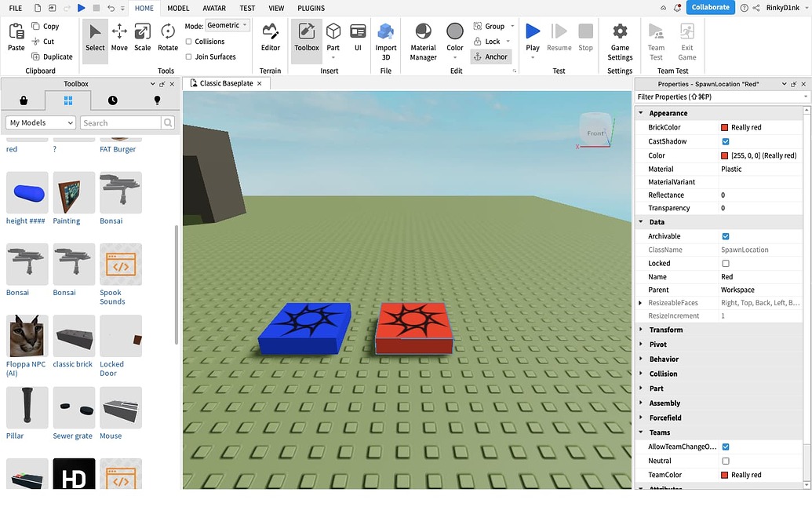Select the Floppa NPC (AI) model thumbnail
The height and width of the screenshot is (507, 812).
pos(27,336)
